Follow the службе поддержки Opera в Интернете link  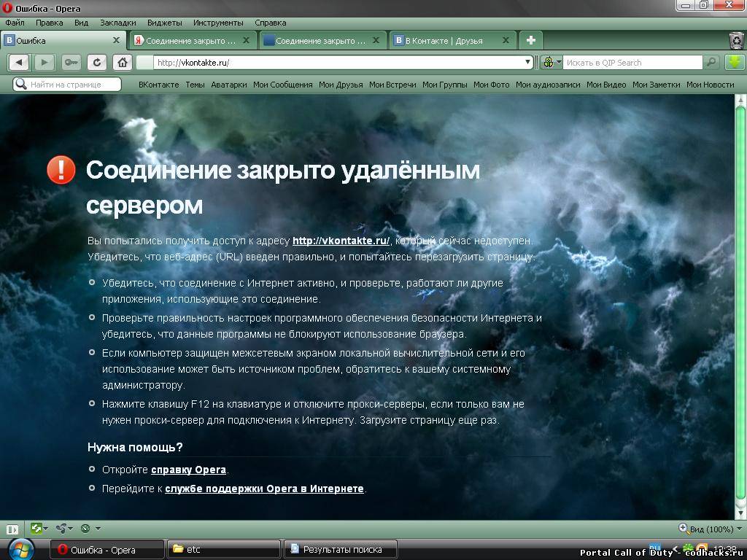tap(264, 489)
